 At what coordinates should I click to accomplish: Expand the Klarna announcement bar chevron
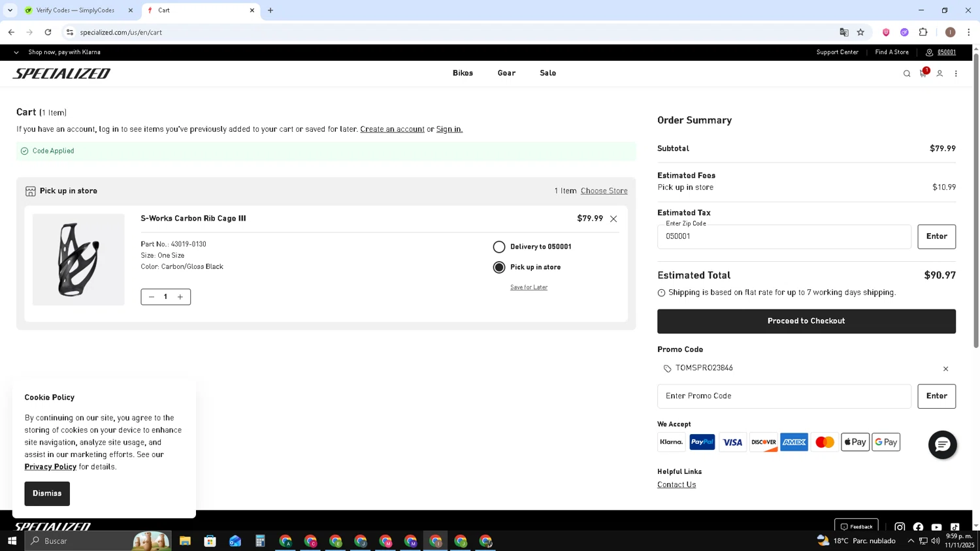16,52
